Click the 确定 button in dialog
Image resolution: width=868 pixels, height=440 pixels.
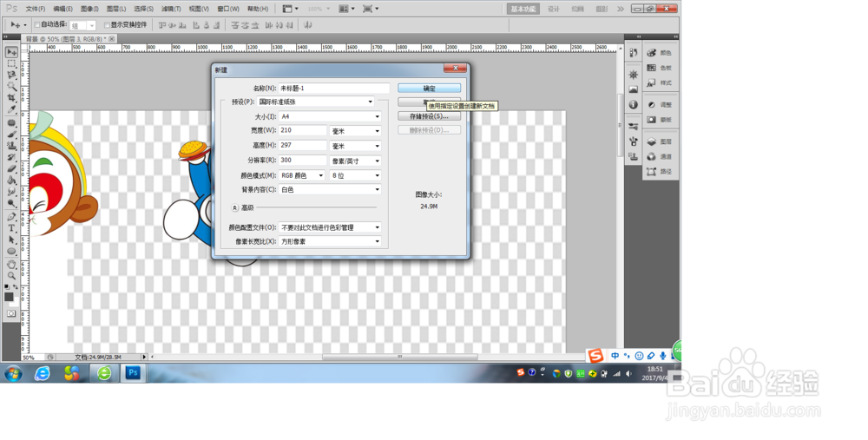429,88
